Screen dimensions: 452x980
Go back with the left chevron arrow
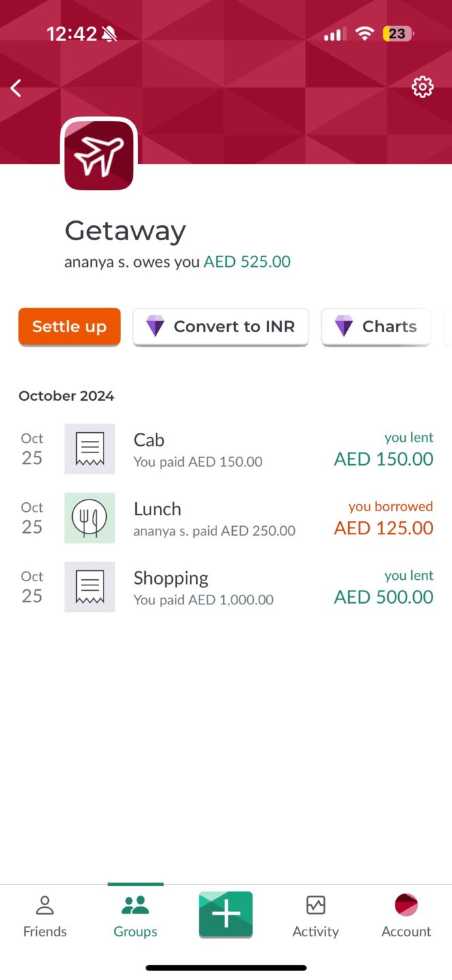point(16,88)
